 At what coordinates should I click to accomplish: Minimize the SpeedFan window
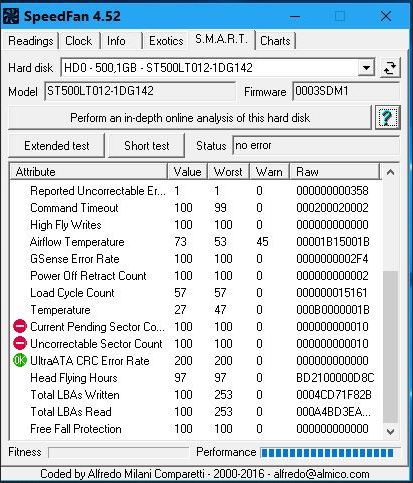[x=295, y=16]
